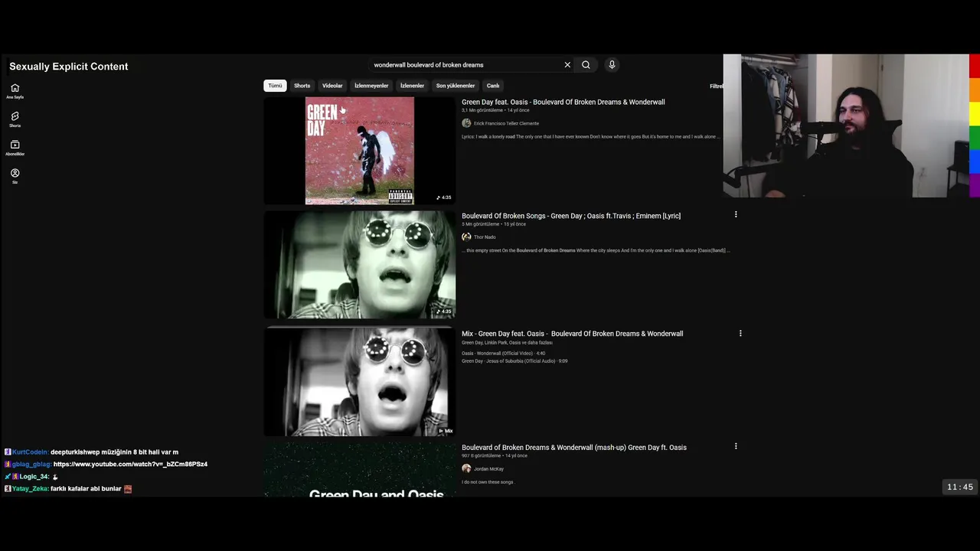Image resolution: width=980 pixels, height=551 pixels.
Task: Click Yatay_Zeka username in chat
Action: click(31, 489)
